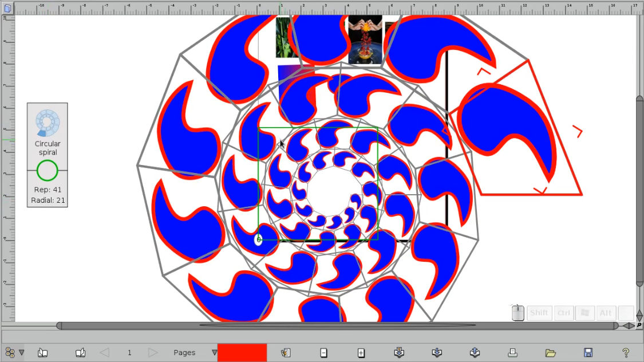Open printing via the printer icon
The height and width of the screenshot is (362, 644).
(x=513, y=352)
